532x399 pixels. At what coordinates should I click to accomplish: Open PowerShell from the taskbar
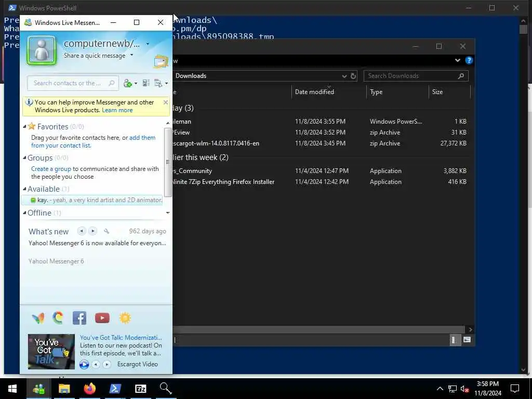click(x=115, y=389)
